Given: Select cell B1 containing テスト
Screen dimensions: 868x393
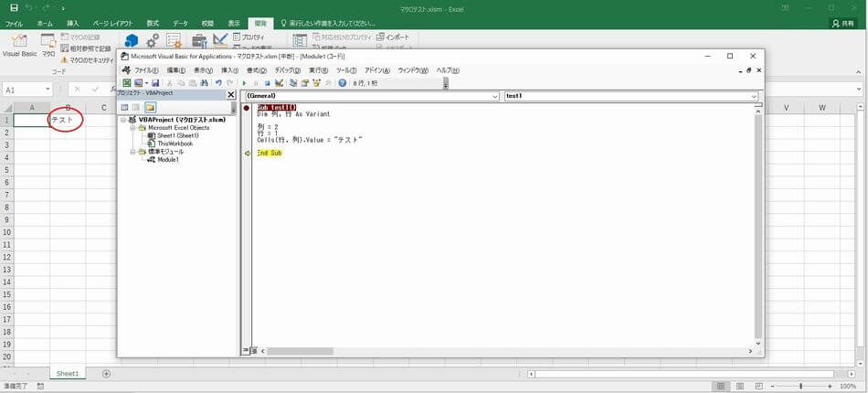Looking at the screenshot, I should pos(68,120).
